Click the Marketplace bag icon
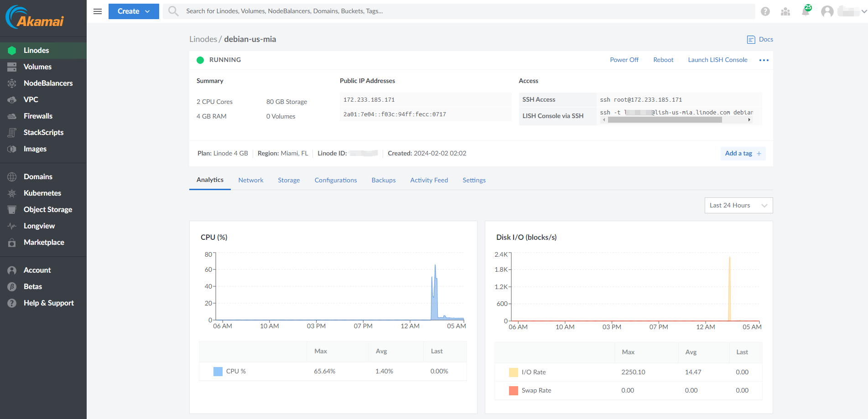The width and height of the screenshot is (868, 419). pyautogui.click(x=12, y=242)
